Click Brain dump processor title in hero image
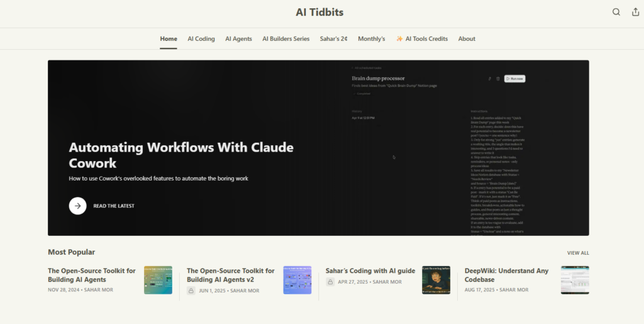This screenshot has height=324, width=644. coord(378,78)
